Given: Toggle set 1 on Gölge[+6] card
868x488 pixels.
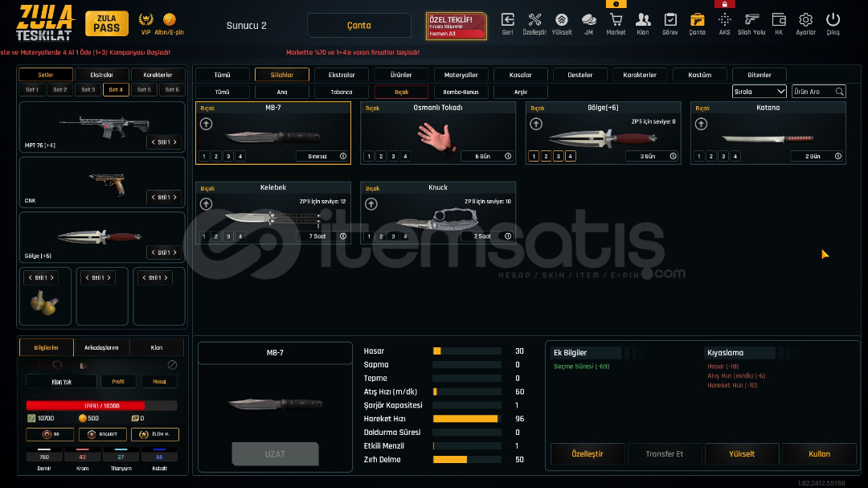Looking at the screenshot, I should click(x=534, y=156).
